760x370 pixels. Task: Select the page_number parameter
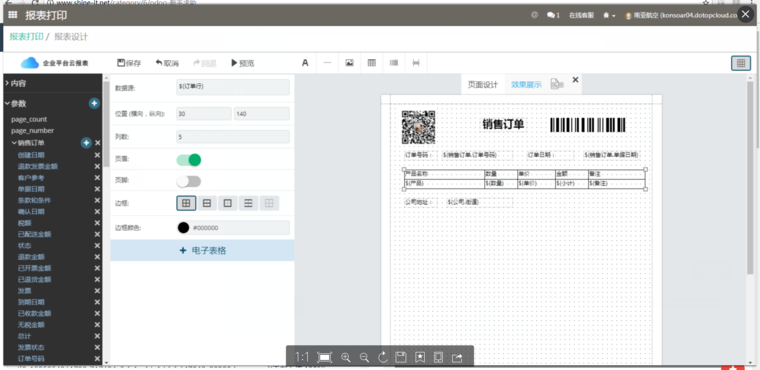click(x=32, y=130)
